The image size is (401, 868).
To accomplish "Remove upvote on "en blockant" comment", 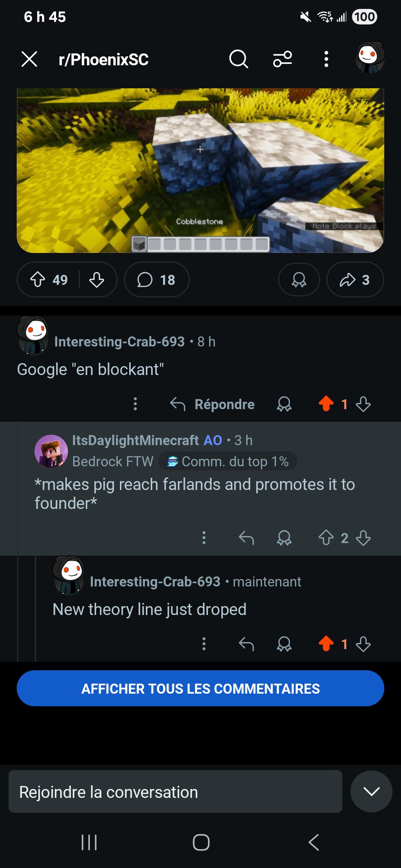I will click(326, 404).
